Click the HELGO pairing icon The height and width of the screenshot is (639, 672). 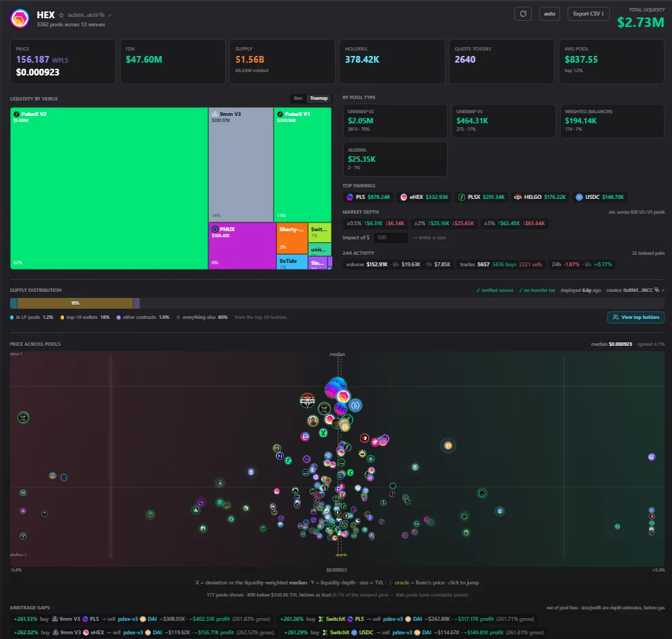click(518, 197)
